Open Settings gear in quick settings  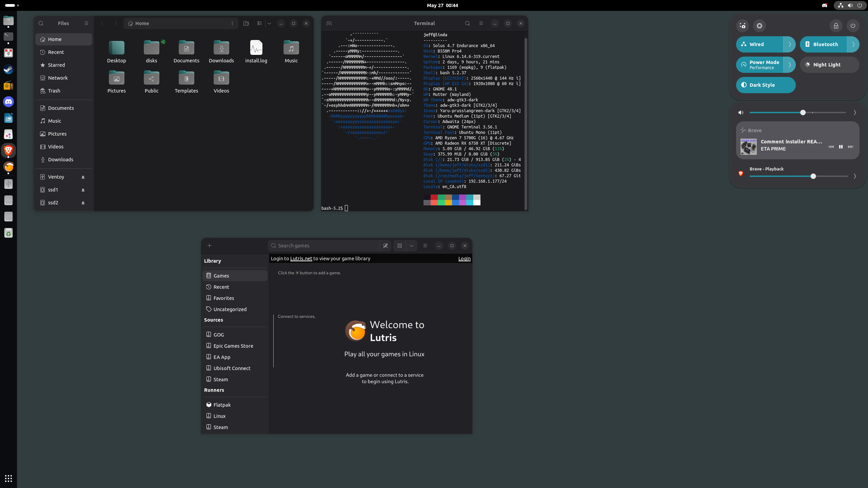click(x=759, y=26)
